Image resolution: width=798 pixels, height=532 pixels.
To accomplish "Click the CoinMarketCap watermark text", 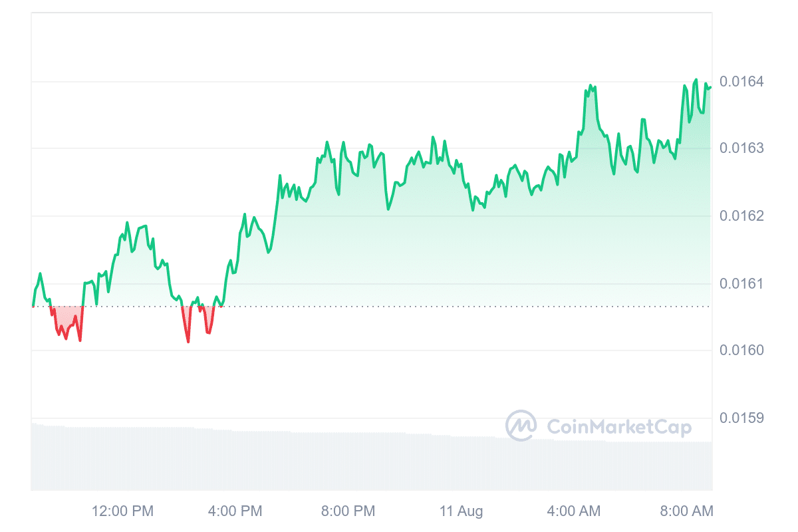I will [x=619, y=427].
